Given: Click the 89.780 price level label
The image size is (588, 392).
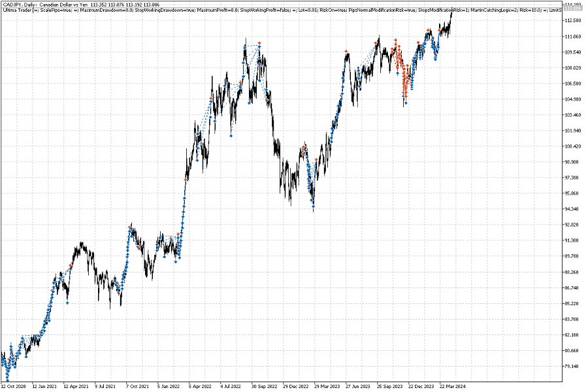Looking at the screenshot, I should (x=572, y=256).
